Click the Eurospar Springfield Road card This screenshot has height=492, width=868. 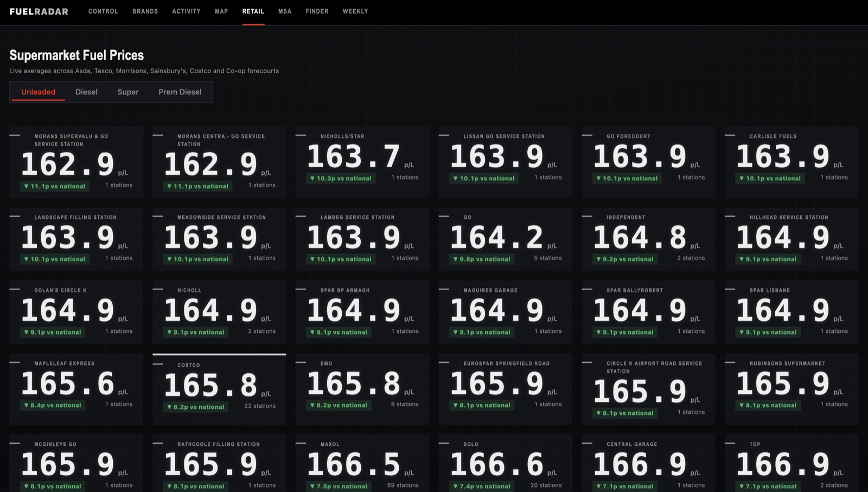point(506,389)
